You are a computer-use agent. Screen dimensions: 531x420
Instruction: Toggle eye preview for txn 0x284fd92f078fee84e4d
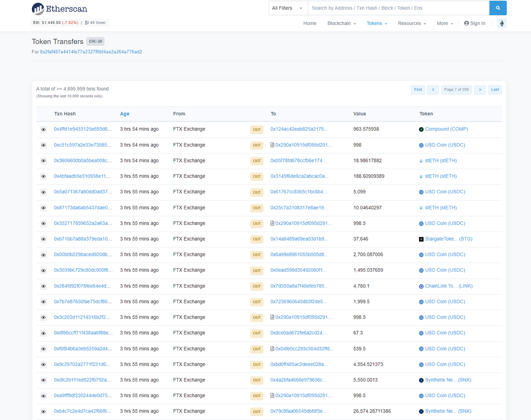(x=43, y=286)
